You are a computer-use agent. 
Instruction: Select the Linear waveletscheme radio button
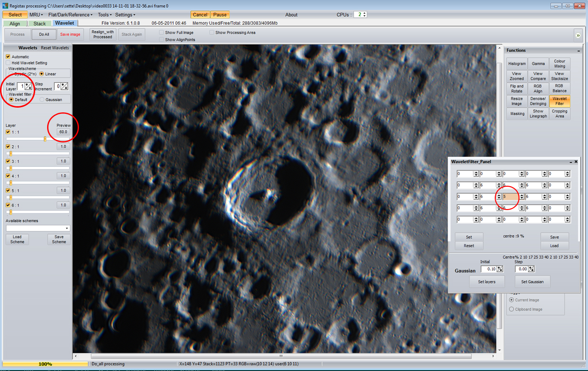(x=42, y=74)
